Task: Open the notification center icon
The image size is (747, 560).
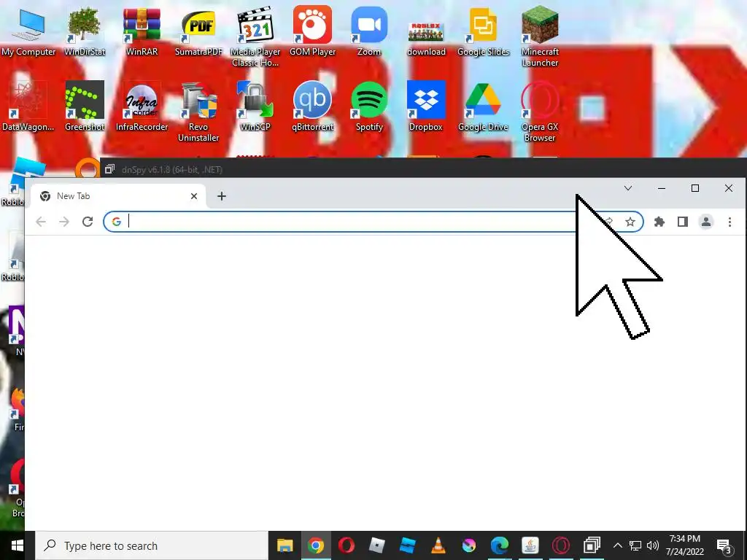Action: (x=724, y=546)
